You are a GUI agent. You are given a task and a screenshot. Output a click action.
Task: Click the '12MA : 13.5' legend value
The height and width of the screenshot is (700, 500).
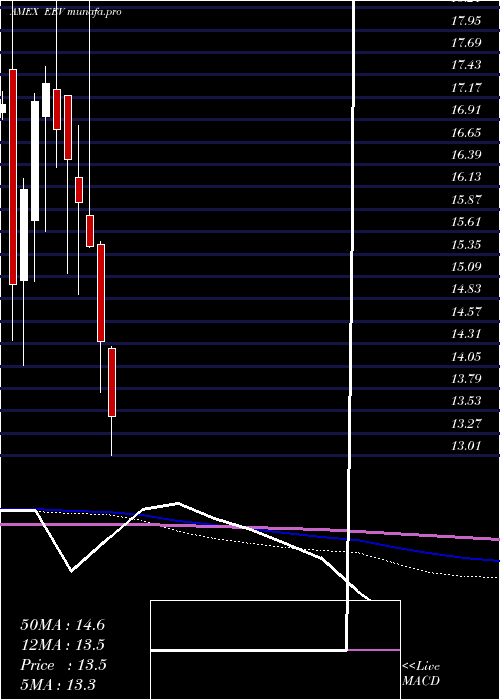63,645
